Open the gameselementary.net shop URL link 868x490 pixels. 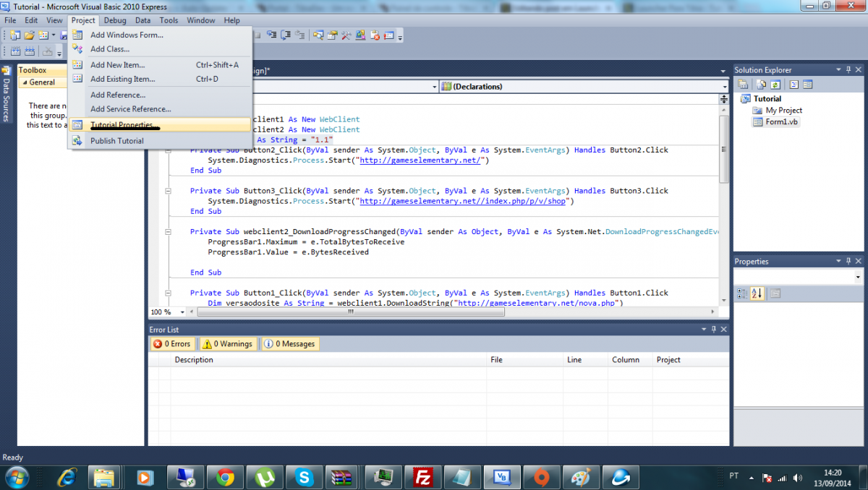tap(464, 202)
